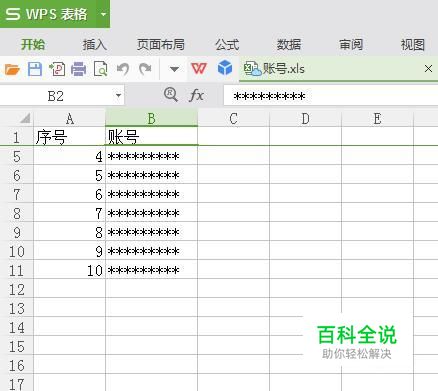Select the masked 账号 cell in row 11
Viewport: 438px width, 391px height.
point(152,270)
